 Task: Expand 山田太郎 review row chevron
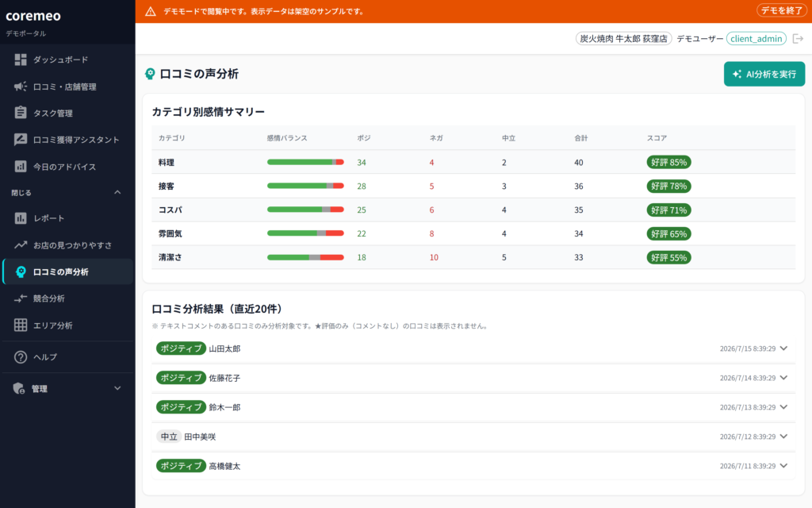pyautogui.click(x=784, y=348)
